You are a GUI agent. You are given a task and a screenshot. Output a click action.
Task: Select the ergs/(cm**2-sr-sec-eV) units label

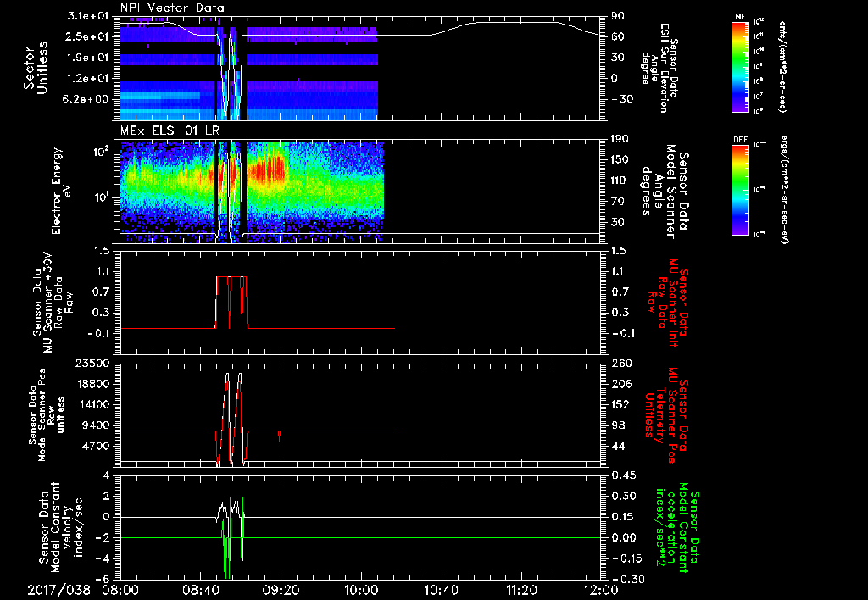click(783, 190)
